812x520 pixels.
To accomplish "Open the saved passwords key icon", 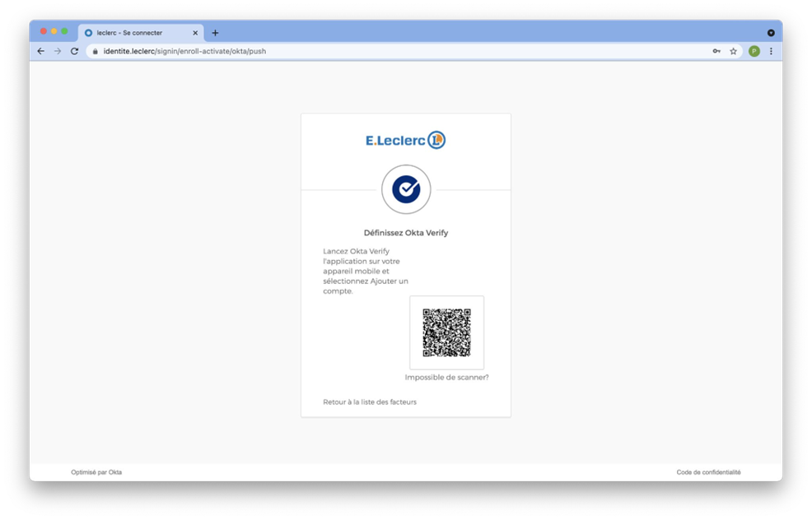I will [x=716, y=51].
